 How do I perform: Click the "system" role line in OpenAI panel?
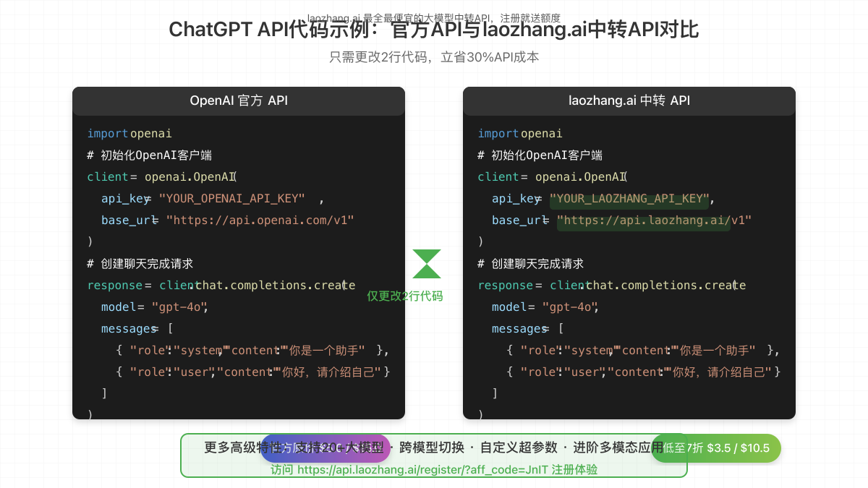[x=253, y=351]
